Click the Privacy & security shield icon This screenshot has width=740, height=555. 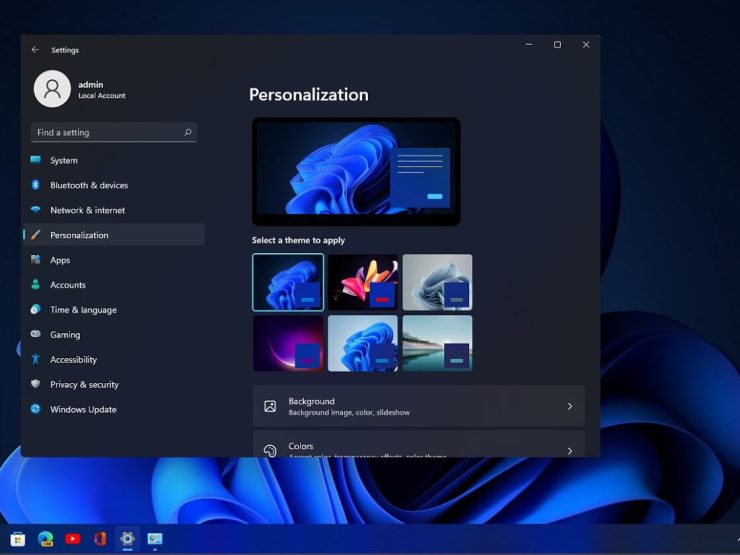point(35,384)
